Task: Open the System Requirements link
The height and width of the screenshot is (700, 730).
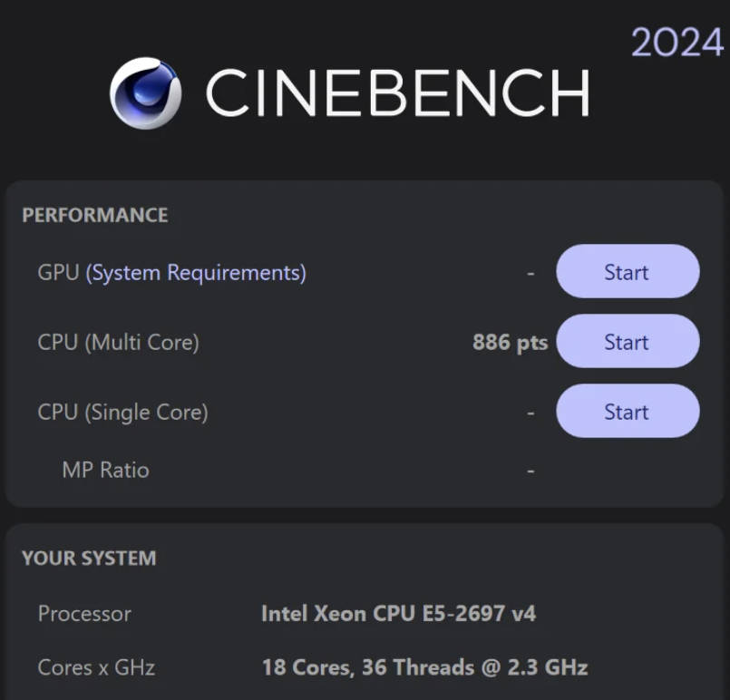Action: pos(196,272)
